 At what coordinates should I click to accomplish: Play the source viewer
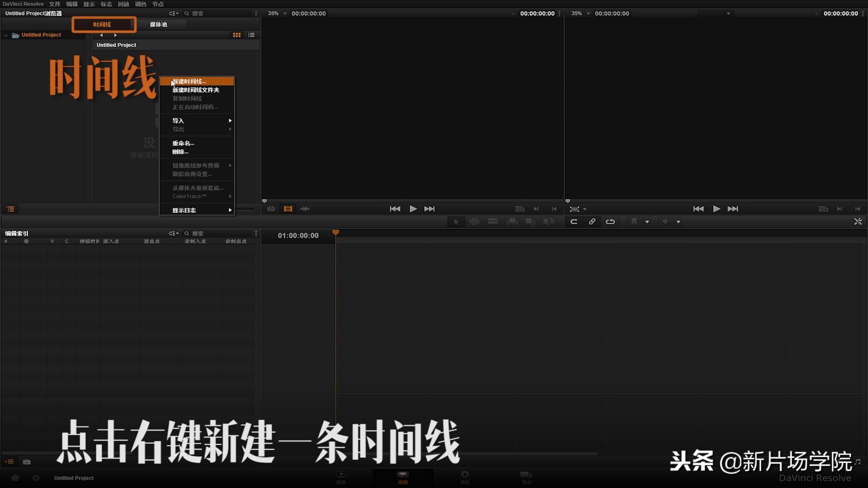point(413,209)
